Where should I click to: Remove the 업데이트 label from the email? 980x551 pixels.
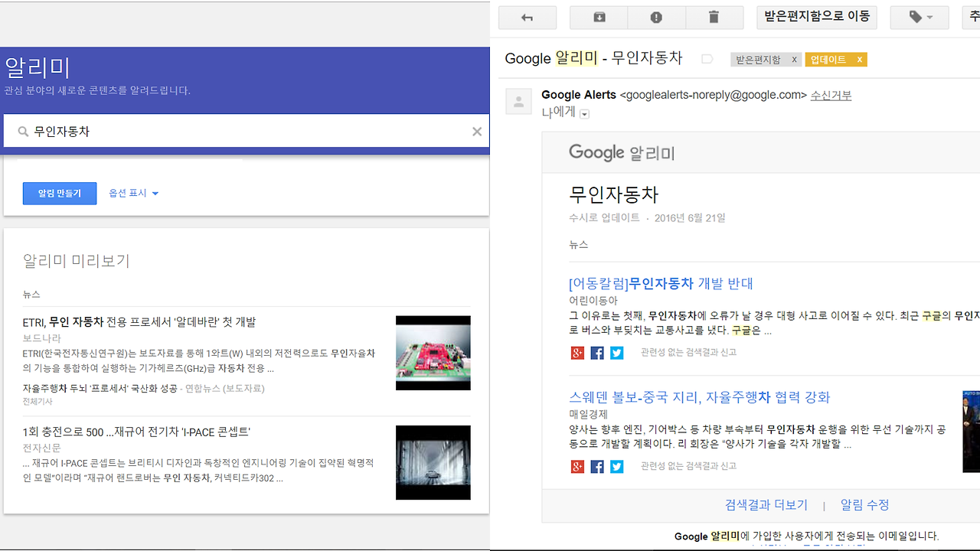click(861, 59)
